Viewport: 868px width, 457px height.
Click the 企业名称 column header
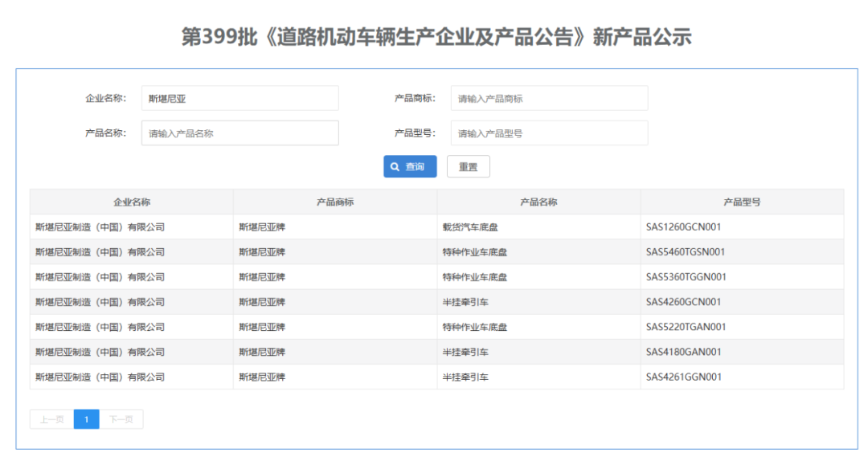click(x=132, y=202)
